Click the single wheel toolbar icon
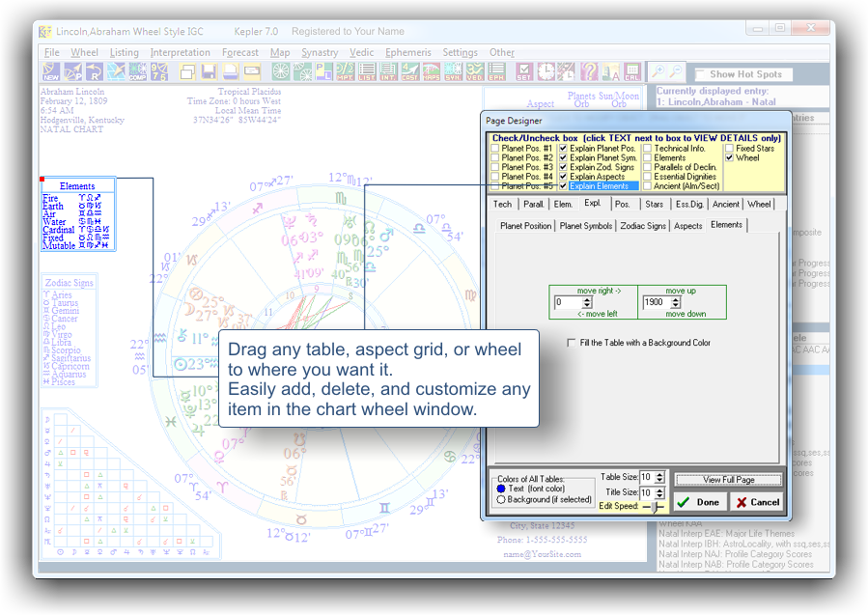This screenshot has width=868, height=615. [281, 72]
